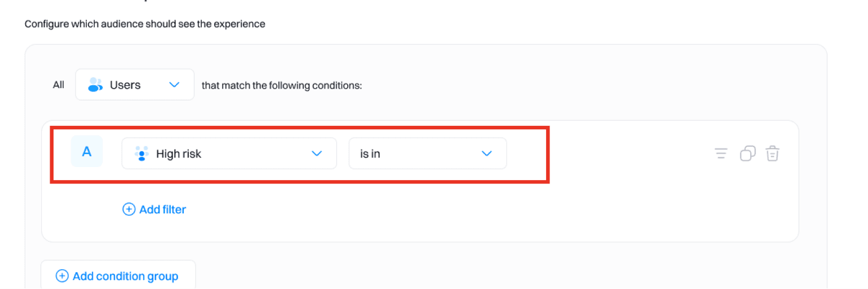Click empty space right of Add filter
The width and height of the screenshot is (868, 289).
point(451,210)
